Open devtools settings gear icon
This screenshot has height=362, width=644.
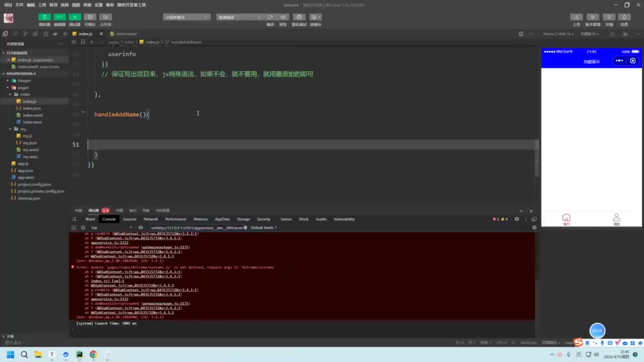pyautogui.click(x=517, y=219)
